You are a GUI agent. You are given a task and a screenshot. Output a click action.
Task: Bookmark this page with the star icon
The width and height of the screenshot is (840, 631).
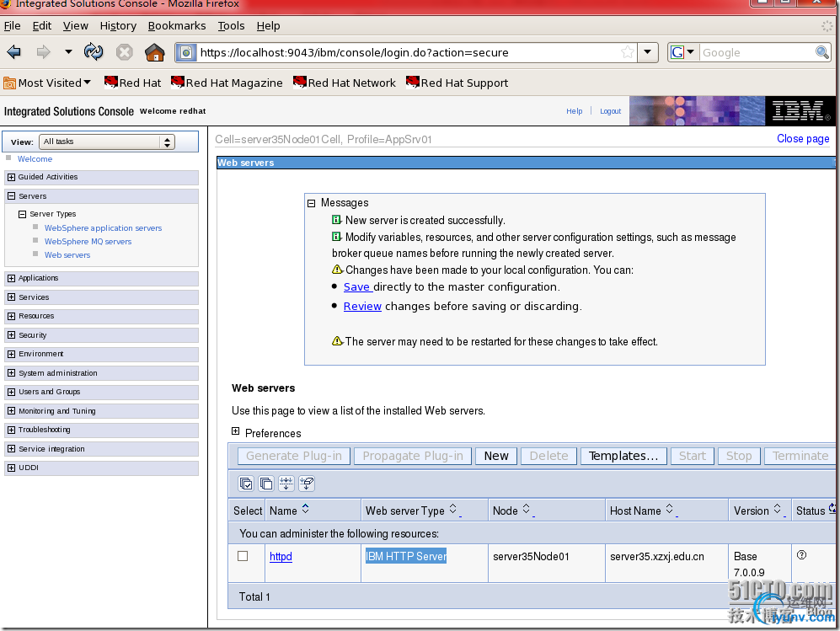tap(628, 52)
